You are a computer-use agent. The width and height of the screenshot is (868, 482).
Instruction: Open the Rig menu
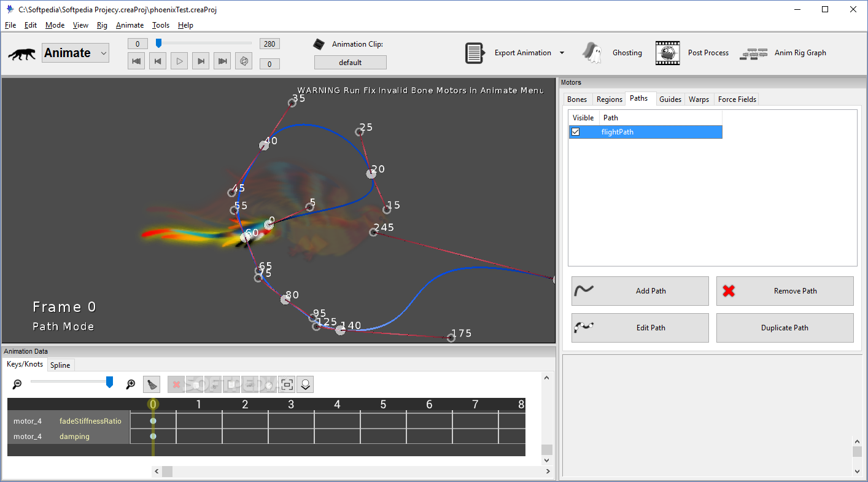click(x=102, y=25)
